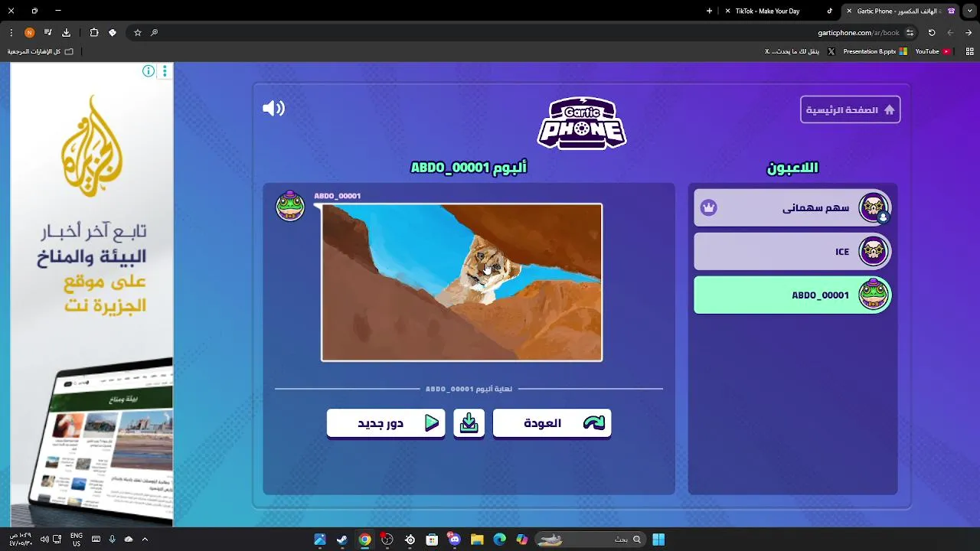This screenshot has width=980, height=551.
Task: Open the YouTube bookmark
Action: coord(933,51)
